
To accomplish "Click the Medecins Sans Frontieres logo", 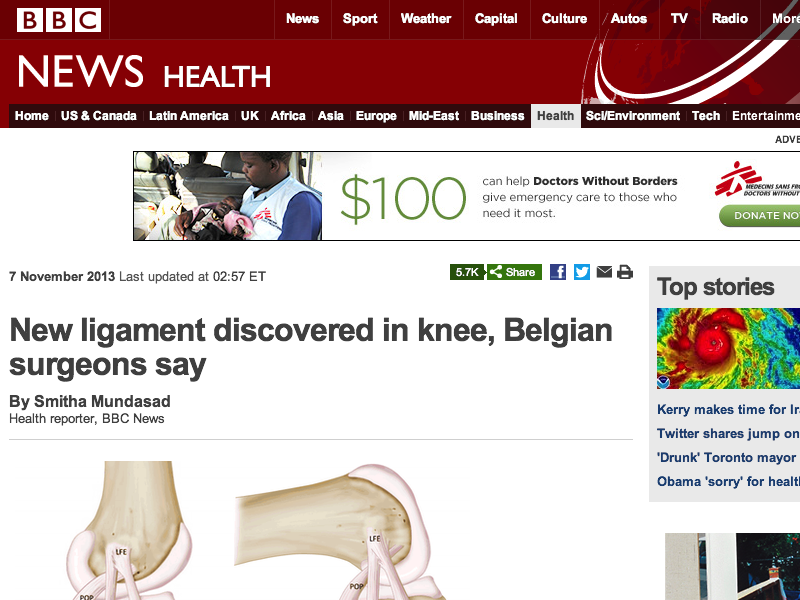I will coord(757,180).
